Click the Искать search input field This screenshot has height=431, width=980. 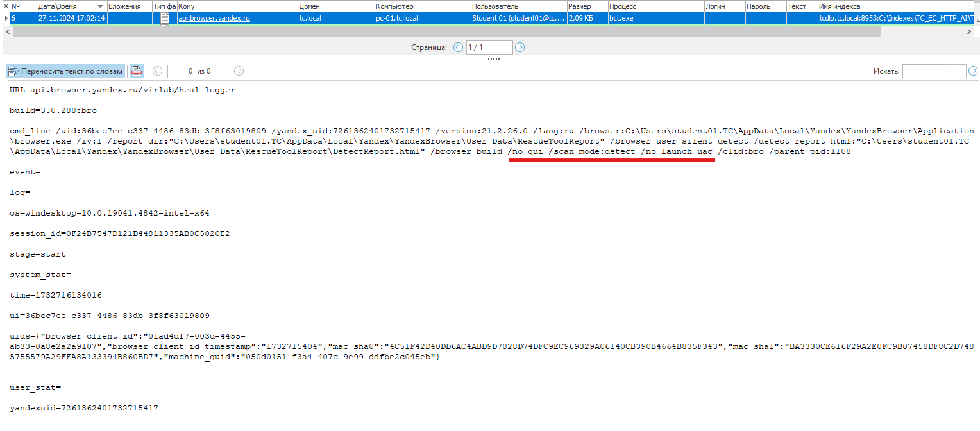click(934, 71)
